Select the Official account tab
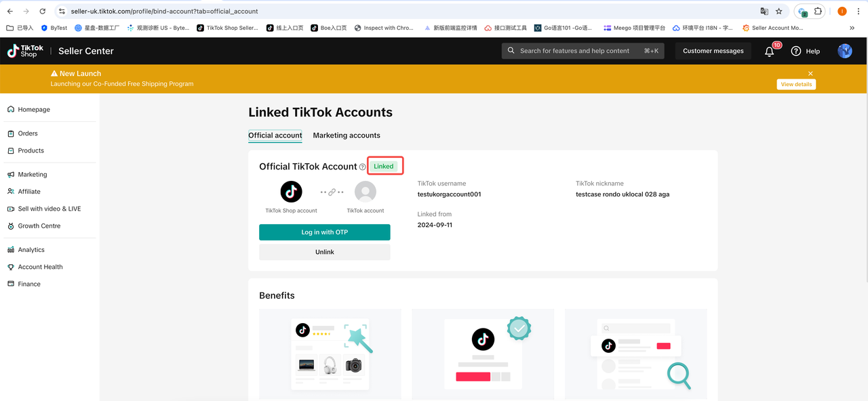The height and width of the screenshot is (401, 868). point(275,135)
